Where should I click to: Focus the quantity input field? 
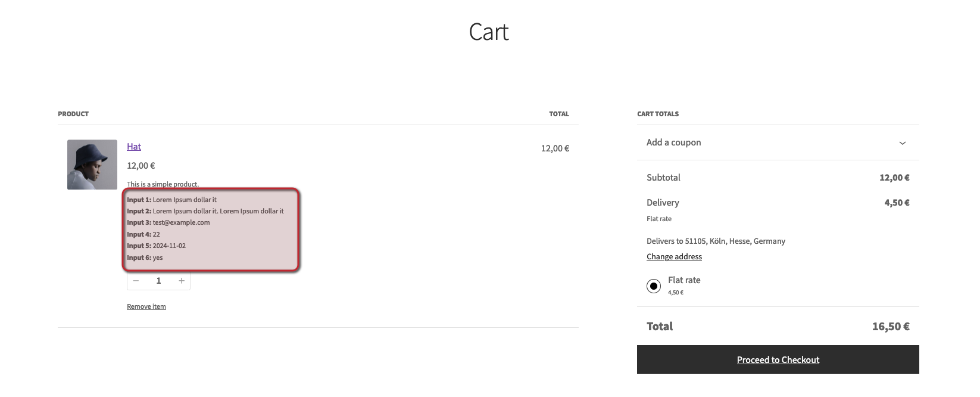point(158,281)
